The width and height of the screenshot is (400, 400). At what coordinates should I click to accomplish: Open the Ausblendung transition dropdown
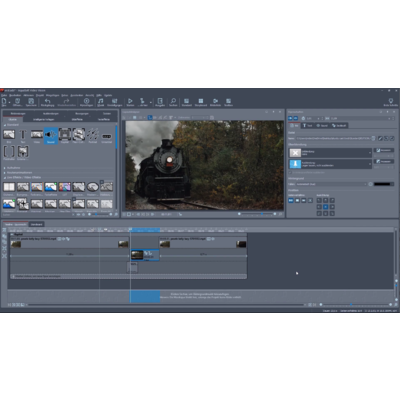pos(330,164)
